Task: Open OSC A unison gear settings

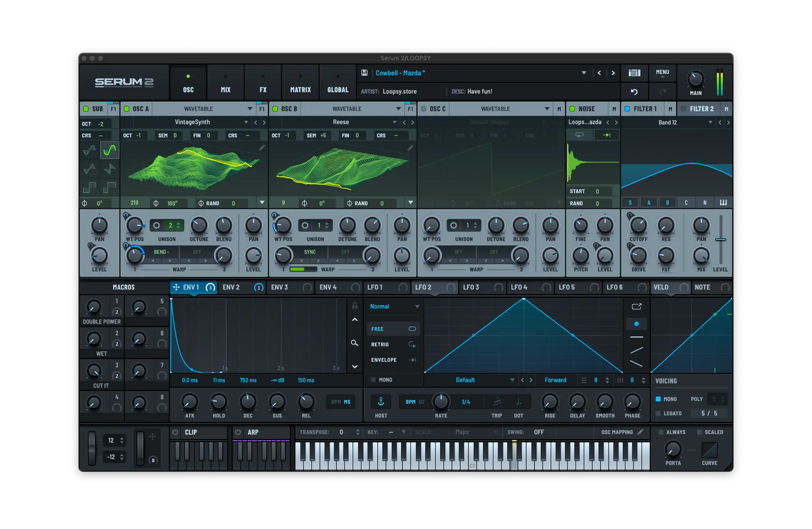Action: [x=156, y=225]
